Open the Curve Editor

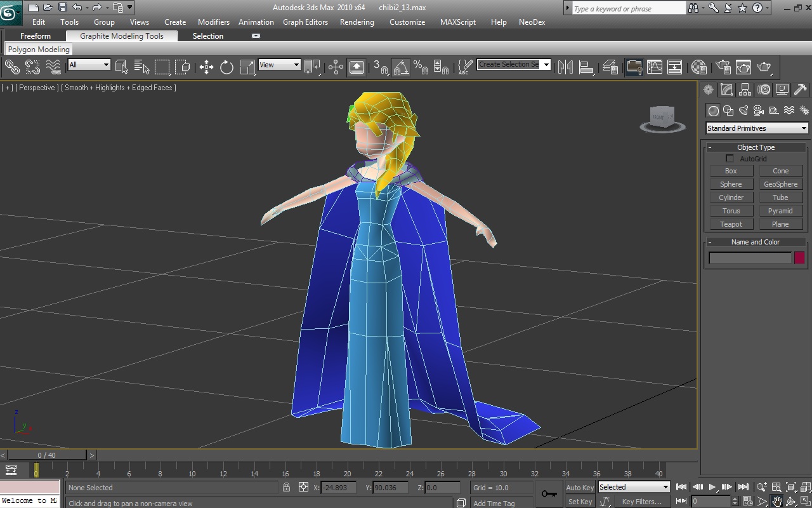(654, 67)
